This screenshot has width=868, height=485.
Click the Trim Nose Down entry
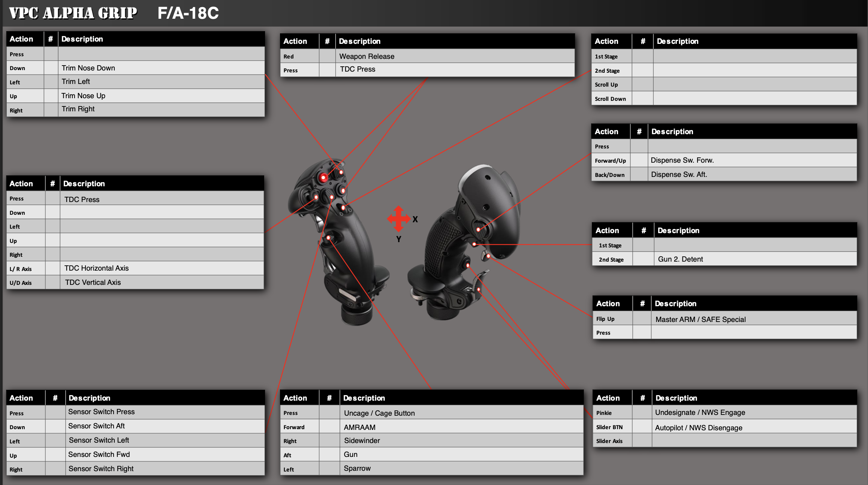[x=88, y=68]
